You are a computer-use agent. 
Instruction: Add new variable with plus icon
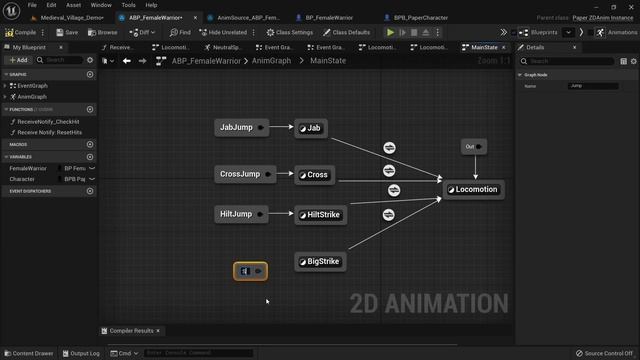pos(90,157)
